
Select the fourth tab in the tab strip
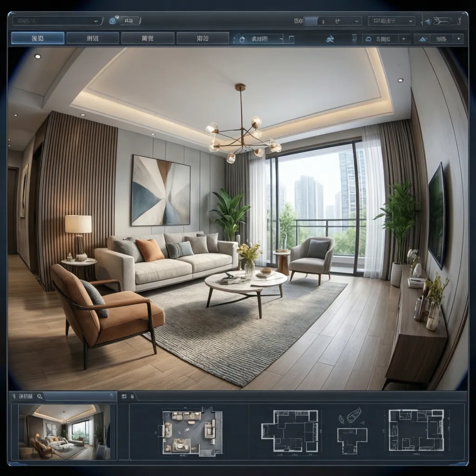pos(202,39)
